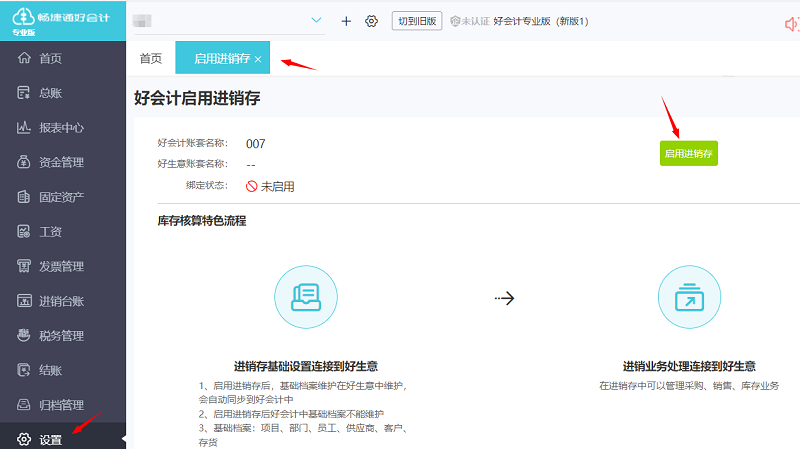Click the 未认证 label
This screenshot has width=800, height=449.
[x=475, y=21]
